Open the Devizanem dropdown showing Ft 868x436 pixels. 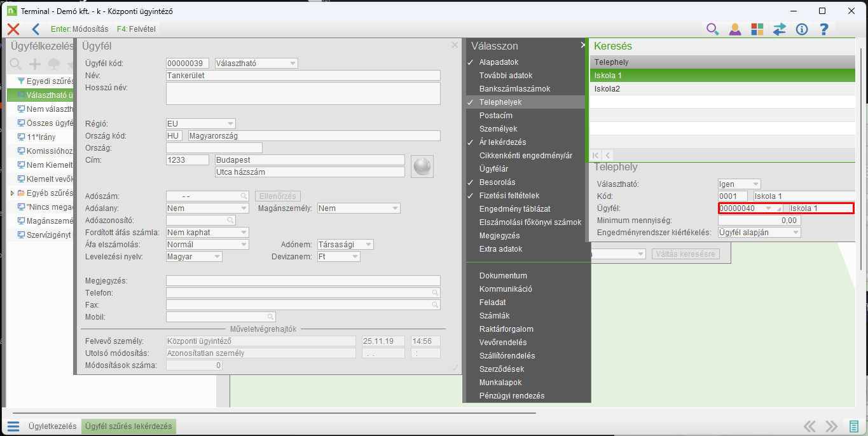click(338, 257)
